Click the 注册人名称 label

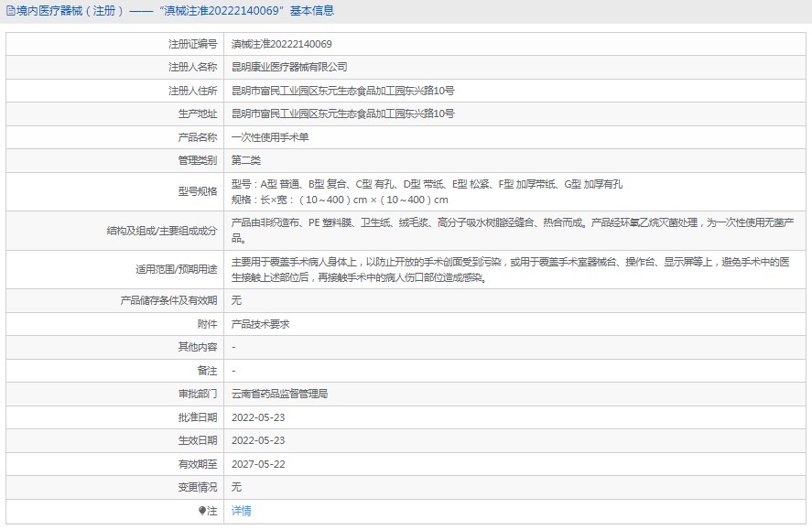[x=192, y=67]
